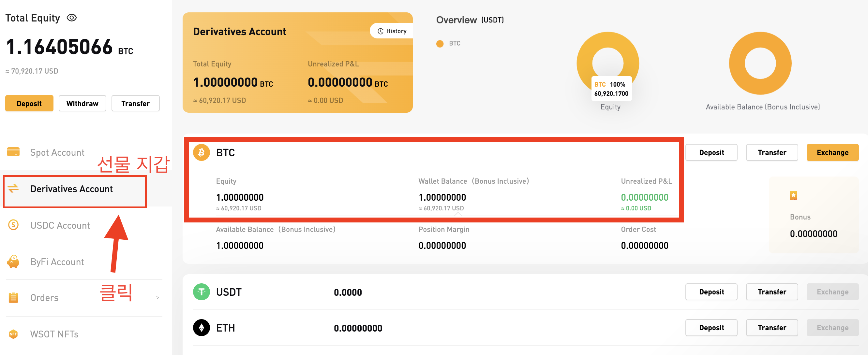
Task: Click the ETH balance 0.00000000
Action: click(x=358, y=328)
